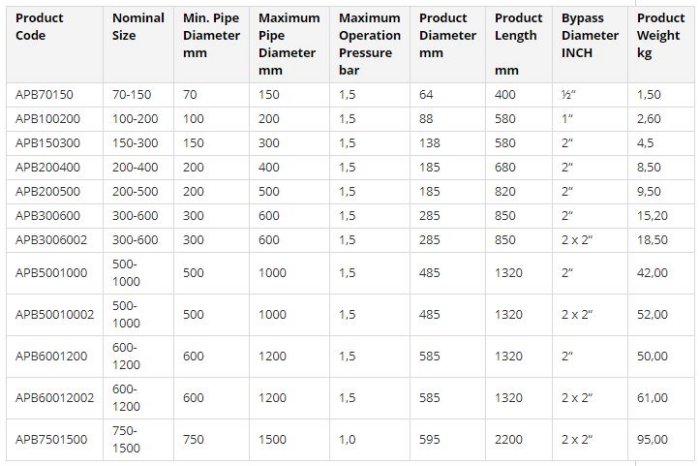Select product code APB70150
700x466 pixels.
click(43, 94)
